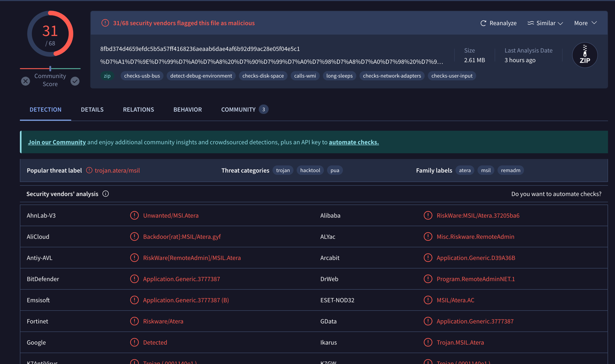The width and height of the screenshot is (615, 364).
Task: Click the alert icon in Fortinet row
Action: point(134,321)
